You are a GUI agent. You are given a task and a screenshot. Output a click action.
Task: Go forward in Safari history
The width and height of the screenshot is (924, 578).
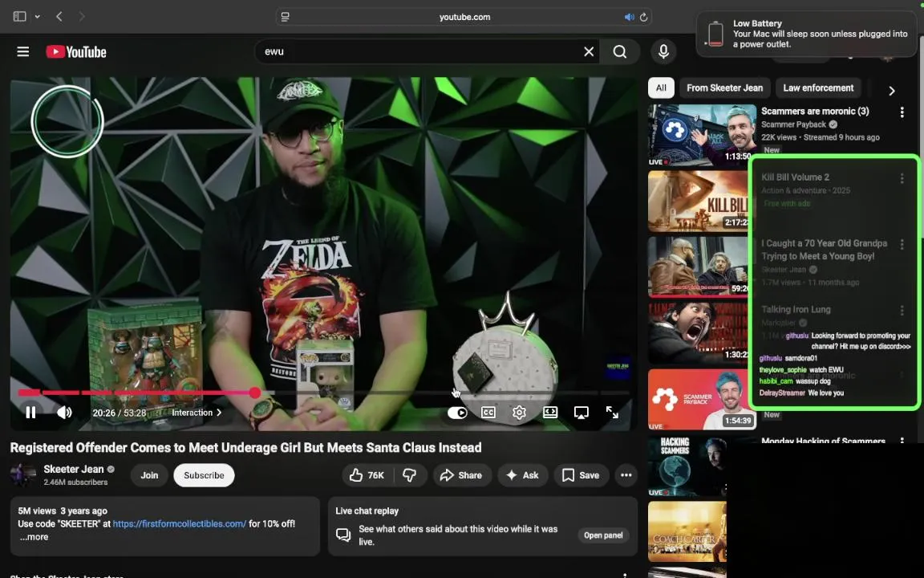[x=81, y=17]
